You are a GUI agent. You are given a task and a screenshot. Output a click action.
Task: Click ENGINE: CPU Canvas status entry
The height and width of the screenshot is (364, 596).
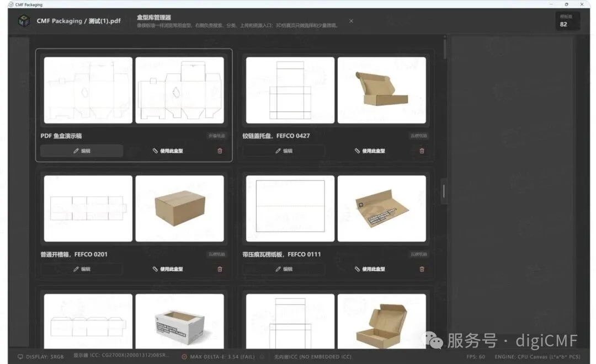(x=538, y=357)
